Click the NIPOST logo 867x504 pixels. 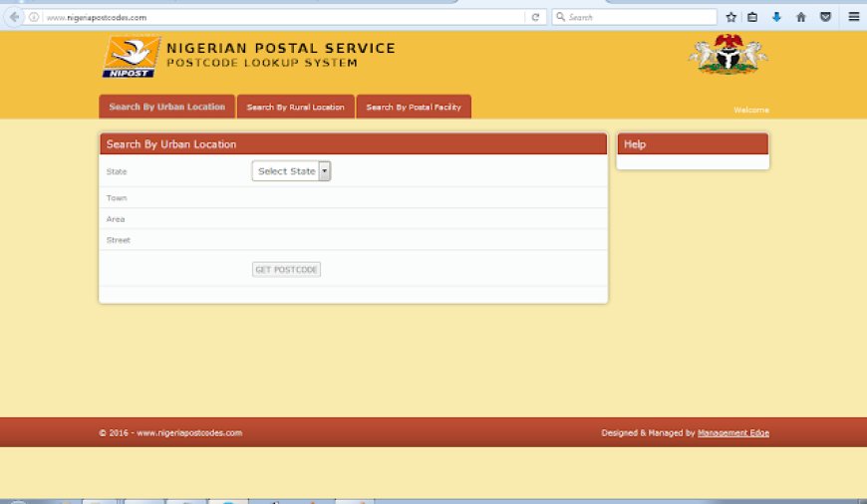pos(131,57)
